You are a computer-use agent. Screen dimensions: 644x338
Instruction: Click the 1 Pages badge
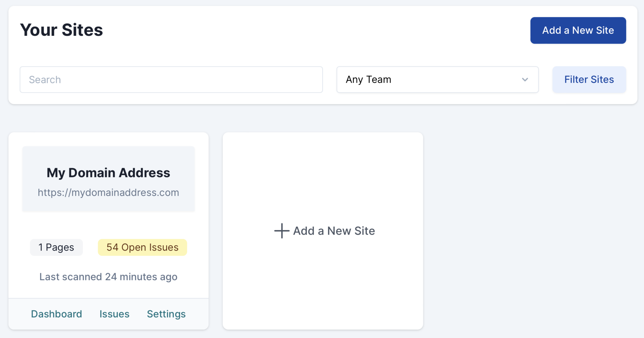(56, 247)
